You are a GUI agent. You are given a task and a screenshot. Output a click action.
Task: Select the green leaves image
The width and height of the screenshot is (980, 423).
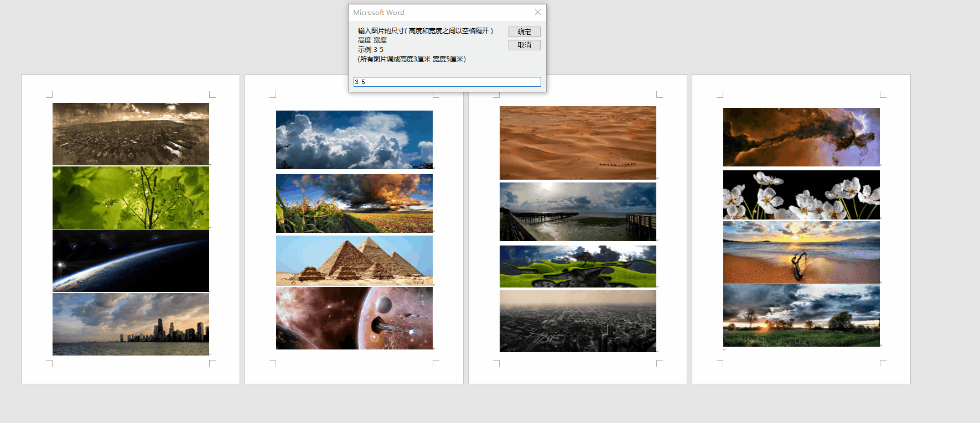[131, 198]
